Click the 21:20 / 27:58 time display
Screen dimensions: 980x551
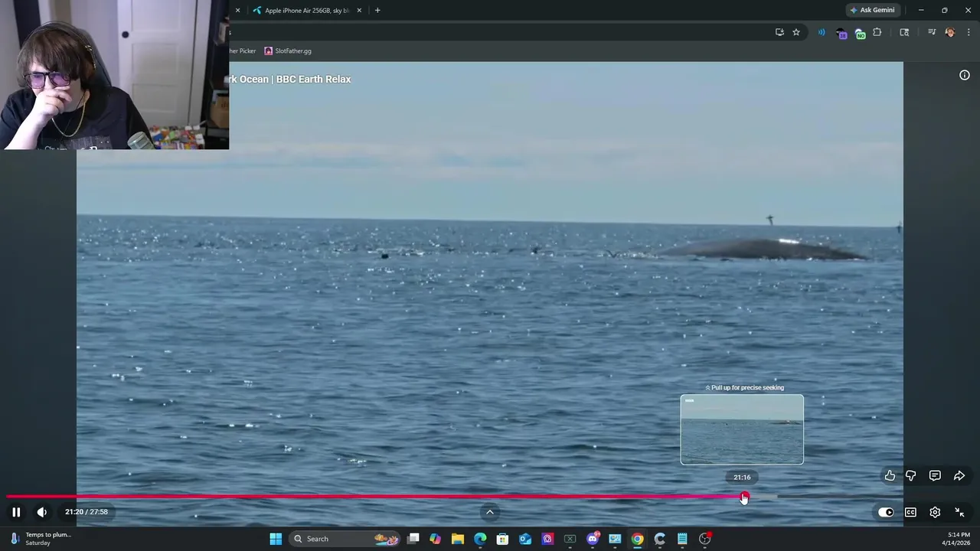tap(87, 512)
